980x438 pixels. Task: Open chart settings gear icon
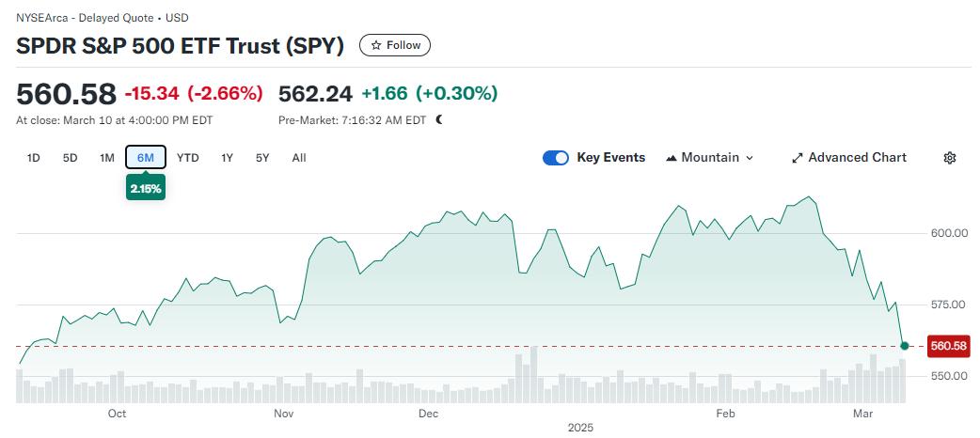[949, 158]
